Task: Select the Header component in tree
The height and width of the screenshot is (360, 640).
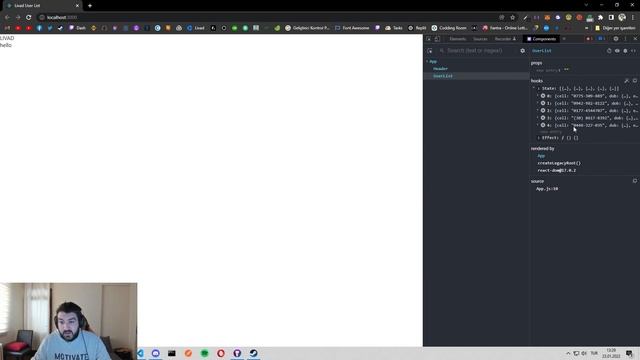Action: [440, 69]
